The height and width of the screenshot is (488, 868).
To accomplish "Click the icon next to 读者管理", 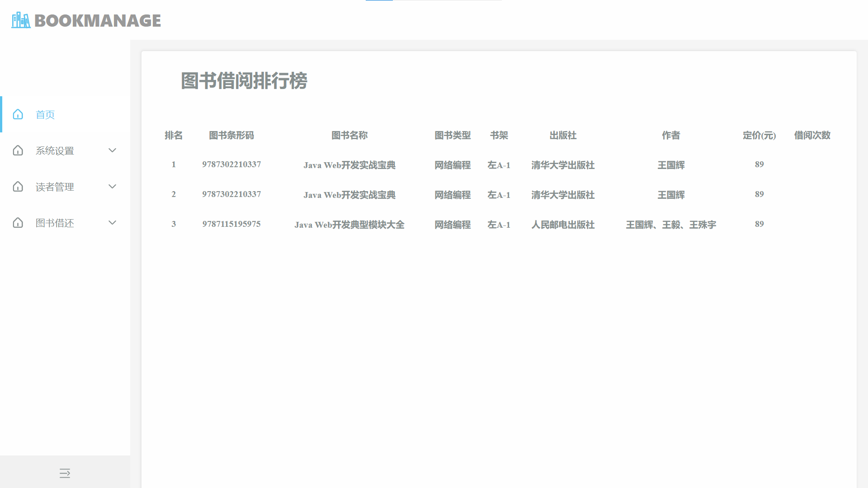I will [x=18, y=187].
